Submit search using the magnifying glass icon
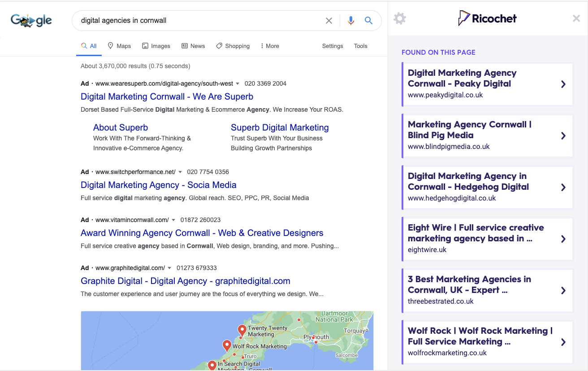This screenshot has height=371, width=588. tap(368, 21)
